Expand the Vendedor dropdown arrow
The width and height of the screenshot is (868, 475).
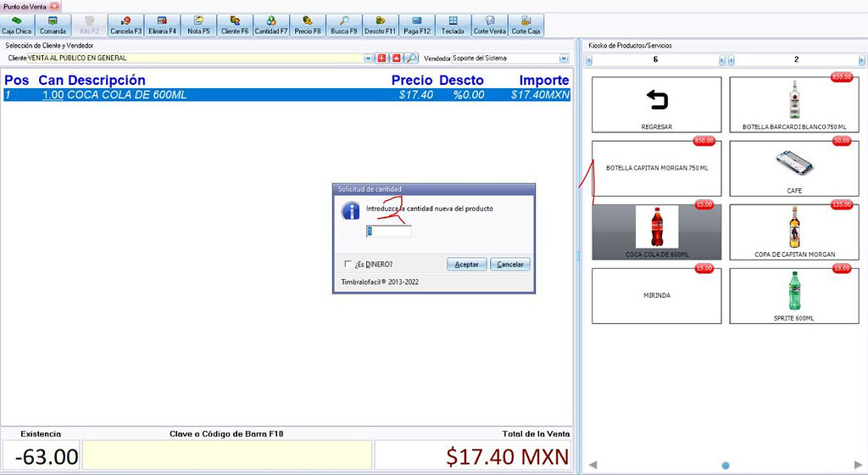564,59
